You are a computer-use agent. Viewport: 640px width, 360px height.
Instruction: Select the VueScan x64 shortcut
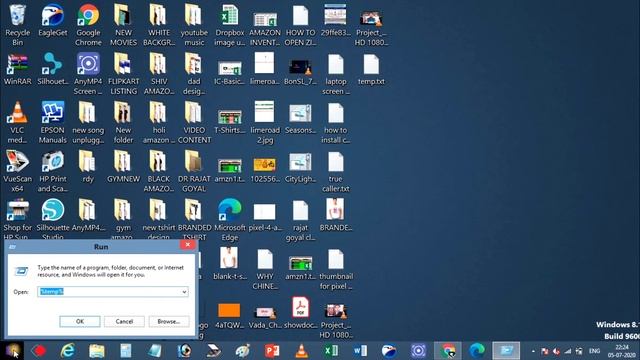point(17,171)
